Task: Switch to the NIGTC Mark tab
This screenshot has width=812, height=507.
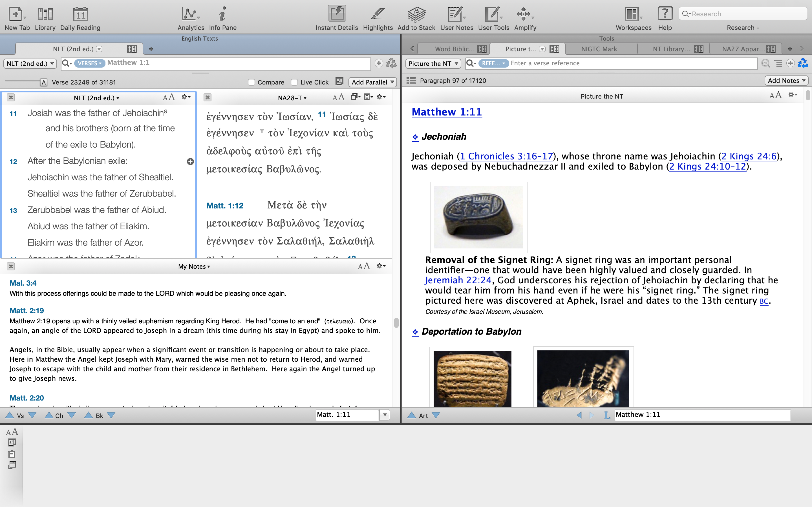Action: coord(599,49)
